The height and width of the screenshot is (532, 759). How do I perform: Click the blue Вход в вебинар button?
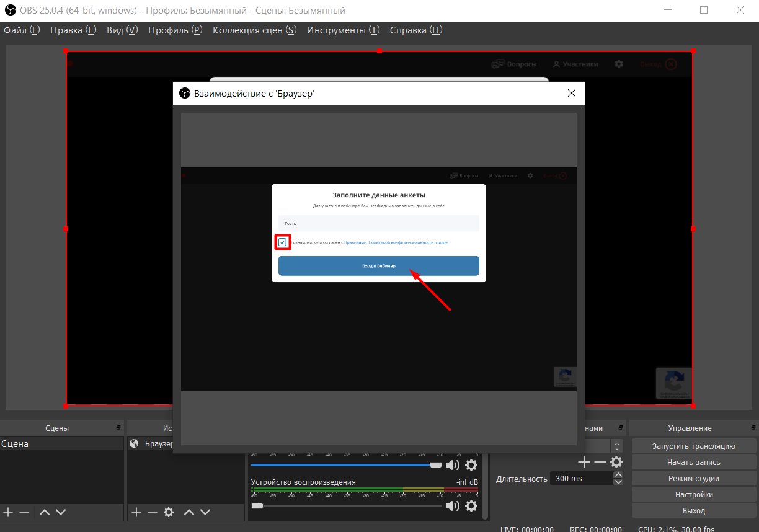[379, 266]
